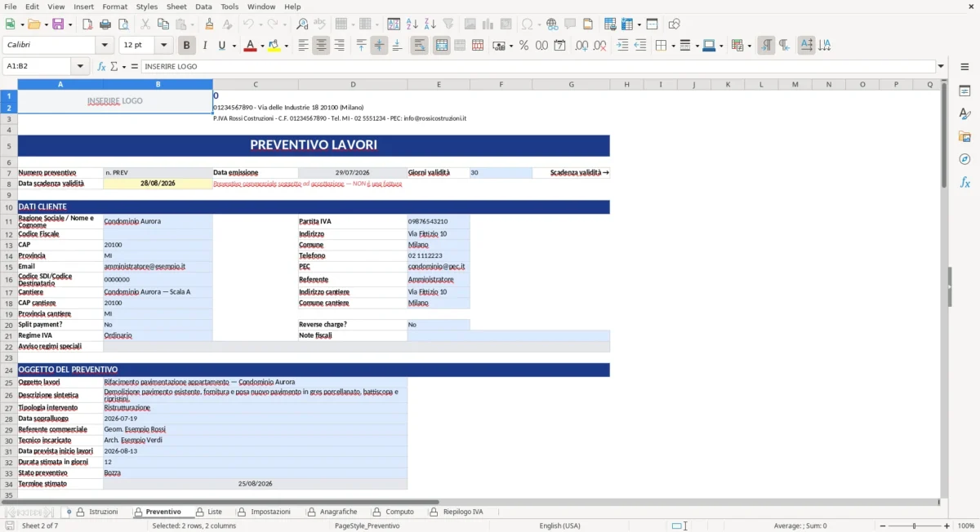Image resolution: width=980 pixels, height=532 pixels.
Task: Open the sidebar Styles panel icon
Action: 964,113
